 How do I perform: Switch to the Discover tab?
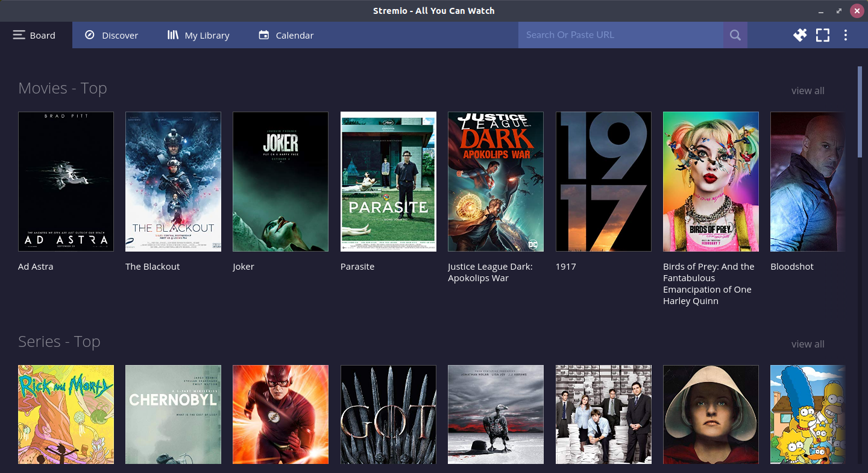tap(112, 35)
